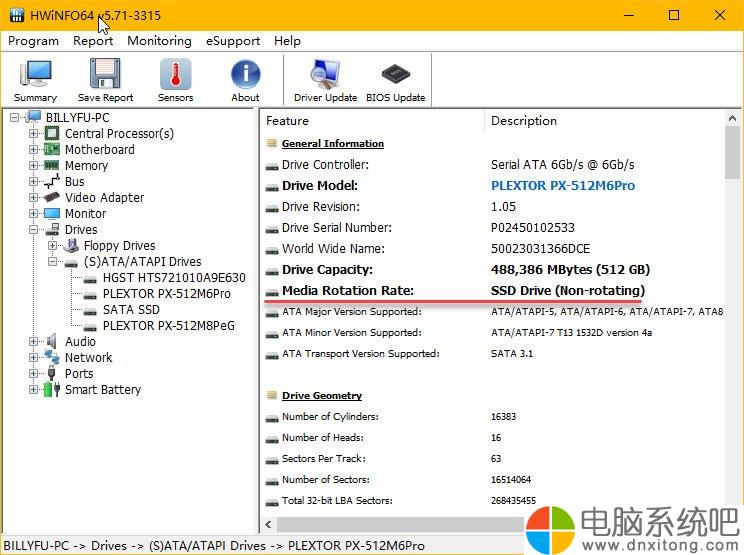Screen dimensions: 744x555
Task: Click the vertical scrollbar thumb
Action: pos(732,153)
